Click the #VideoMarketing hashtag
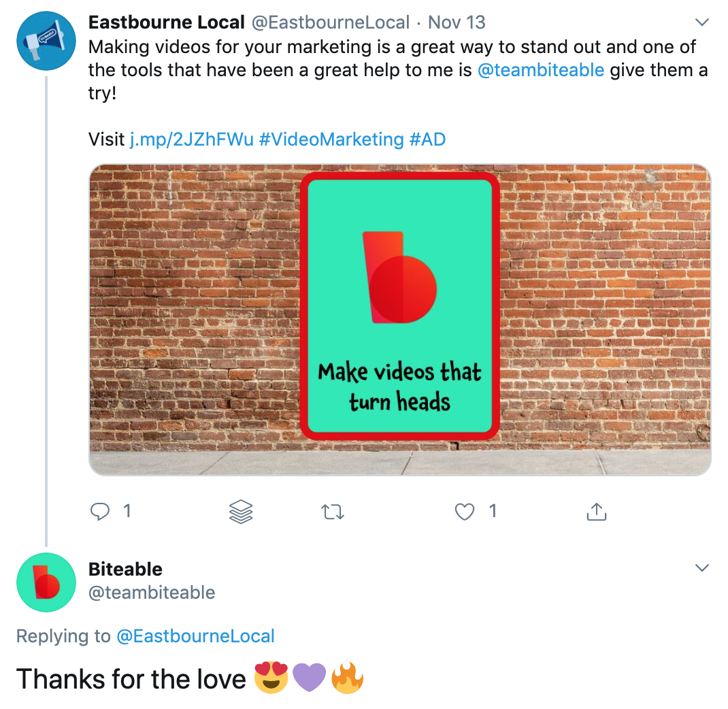The width and height of the screenshot is (728, 709). [331, 139]
